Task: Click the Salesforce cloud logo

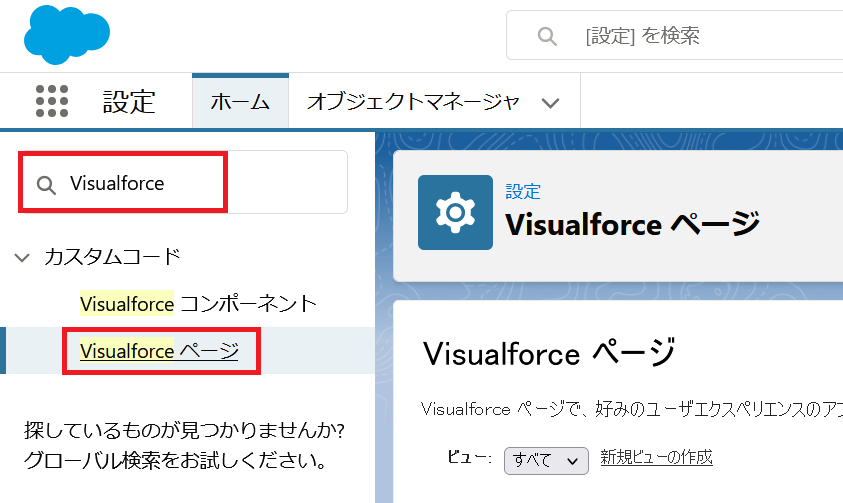Action: 67,34
